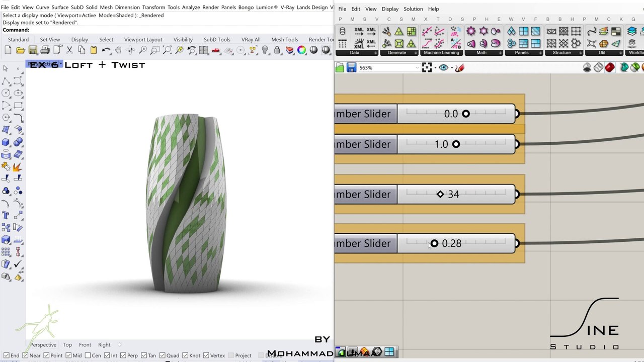Cut selection with the scissors icon
Screen dimensions: 644x362
[69, 50]
